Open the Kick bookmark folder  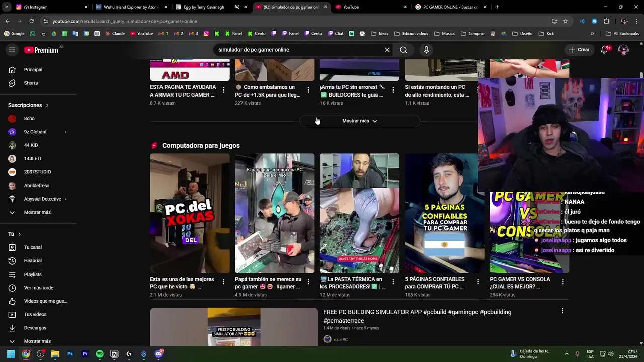coord(546,34)
